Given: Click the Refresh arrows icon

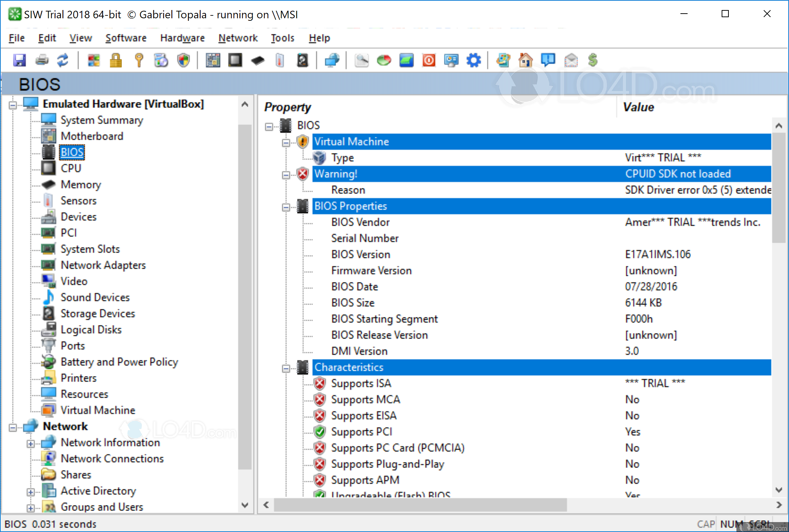Looking at the screenshot, I should pos(63,60).
